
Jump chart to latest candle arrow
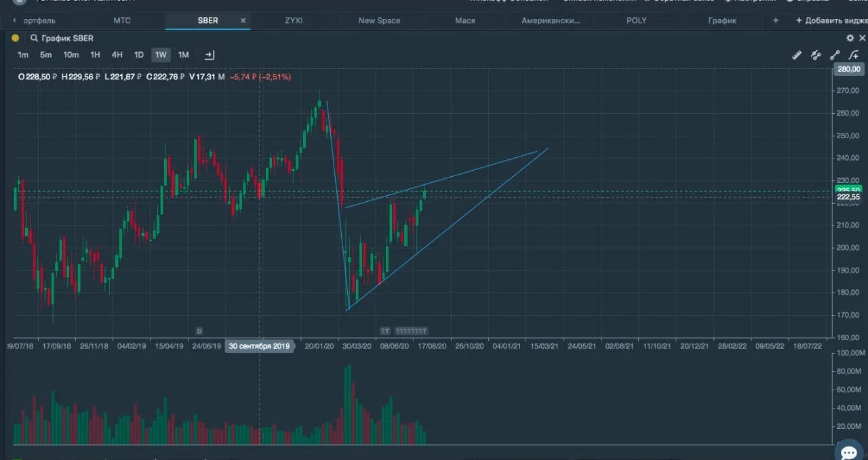[x=210, y=55]
